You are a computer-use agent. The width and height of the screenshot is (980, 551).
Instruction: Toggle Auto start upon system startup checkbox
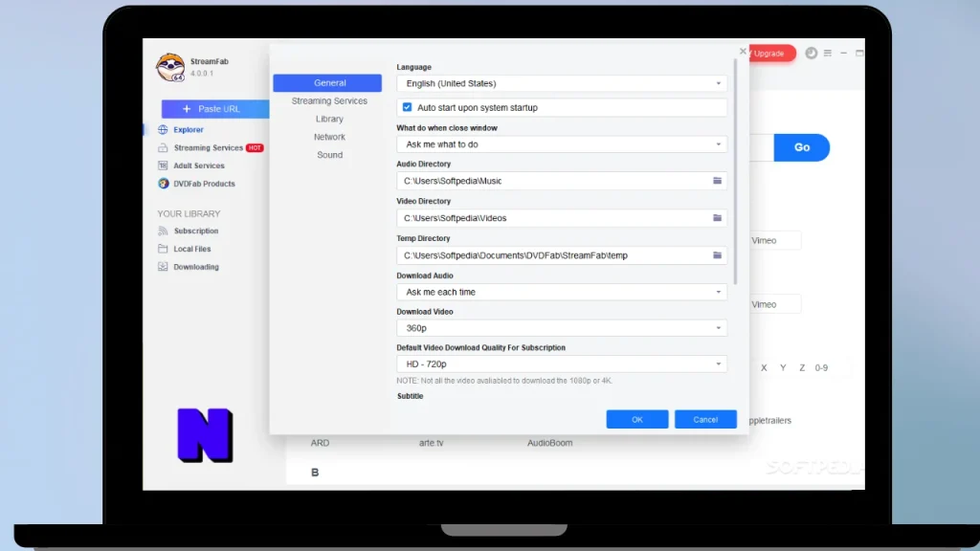pos(407,107)
